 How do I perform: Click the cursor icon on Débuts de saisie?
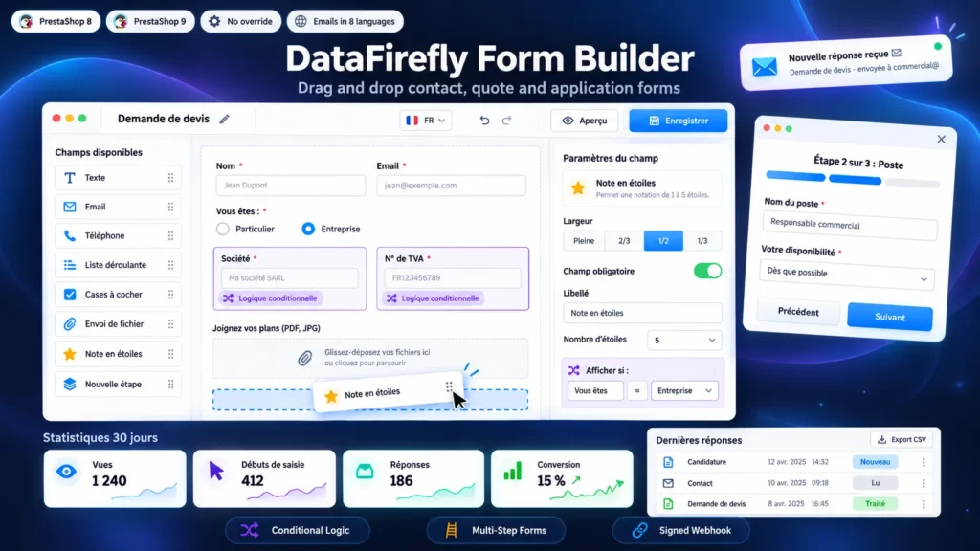(216, 471)
